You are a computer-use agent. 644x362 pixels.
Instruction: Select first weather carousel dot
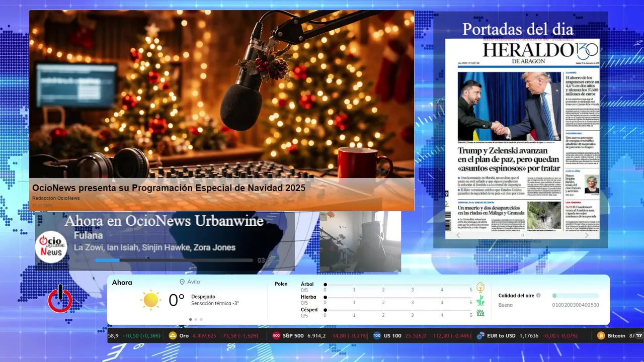tap(190, 319)
